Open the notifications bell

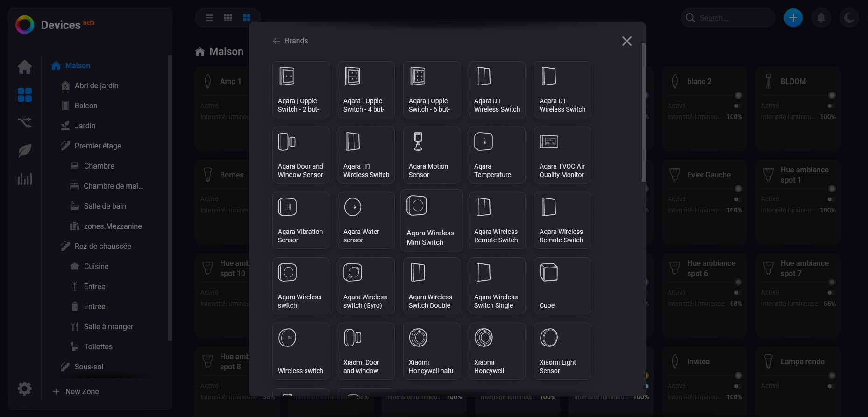point(821,18)
